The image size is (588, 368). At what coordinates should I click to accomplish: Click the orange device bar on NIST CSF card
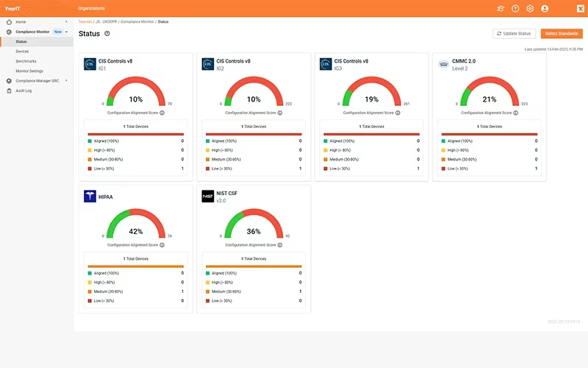click(254, 266)
